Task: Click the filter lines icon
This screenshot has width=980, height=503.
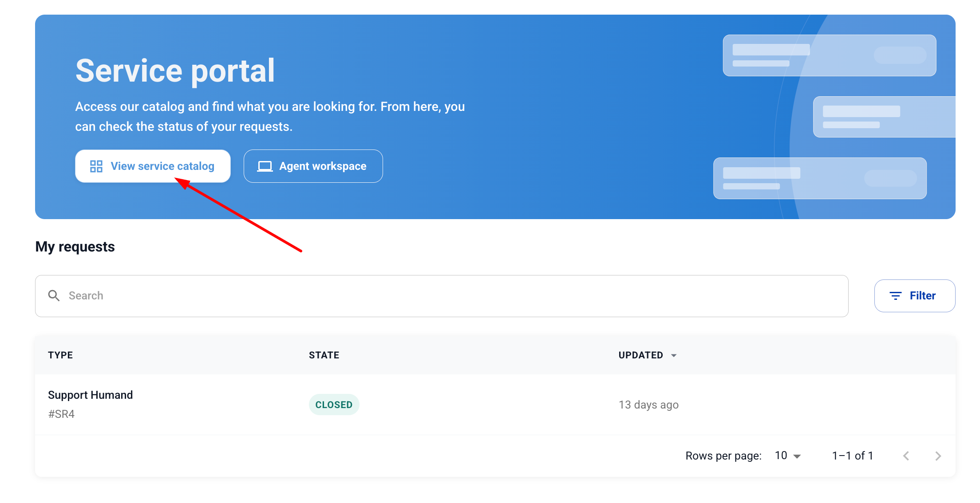Action: (895, 296)
